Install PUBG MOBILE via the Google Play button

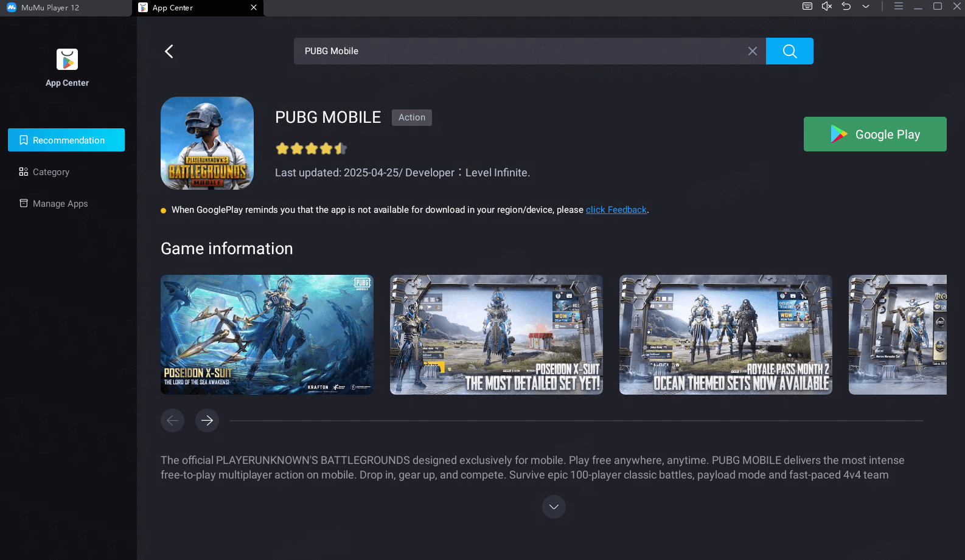tap(875, 134)
